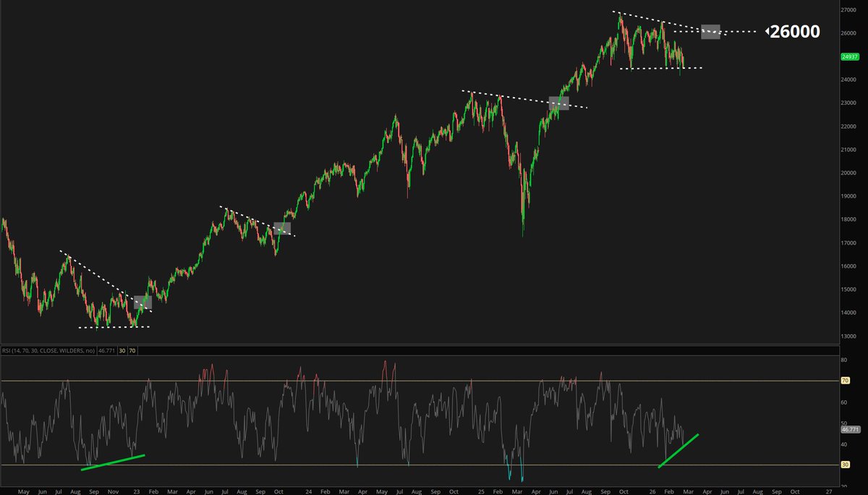
Task: Select the green RSI divergence line near 2023
Action: coord(113,462)
